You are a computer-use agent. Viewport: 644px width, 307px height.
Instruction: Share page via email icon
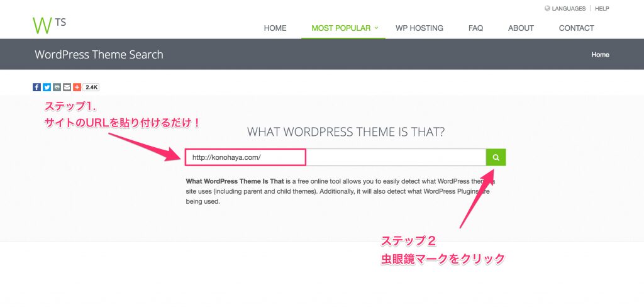point(67,87)
